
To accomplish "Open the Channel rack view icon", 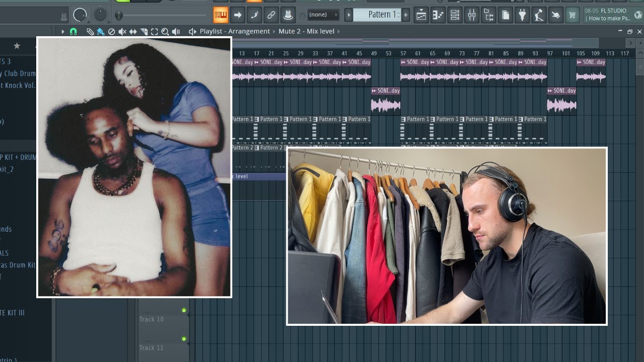I will coord(455,15).
